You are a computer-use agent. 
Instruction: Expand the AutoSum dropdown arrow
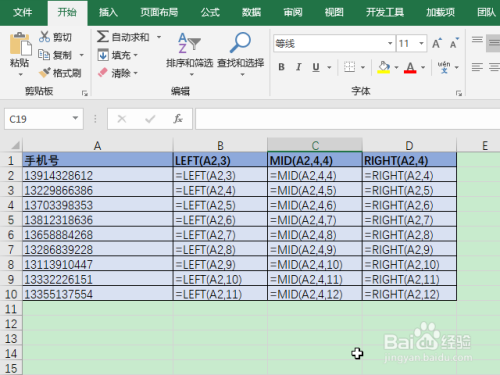pos(159,37)
